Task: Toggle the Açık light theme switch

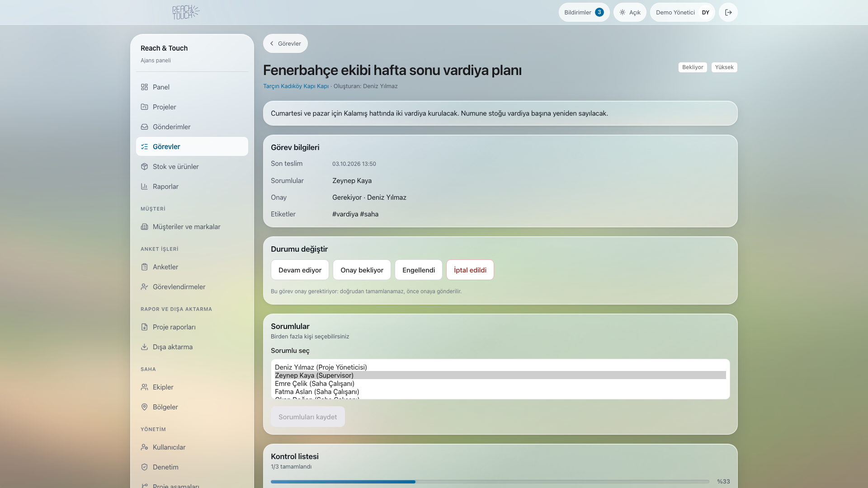Action: pyautogui.click(x=630, y=12)
